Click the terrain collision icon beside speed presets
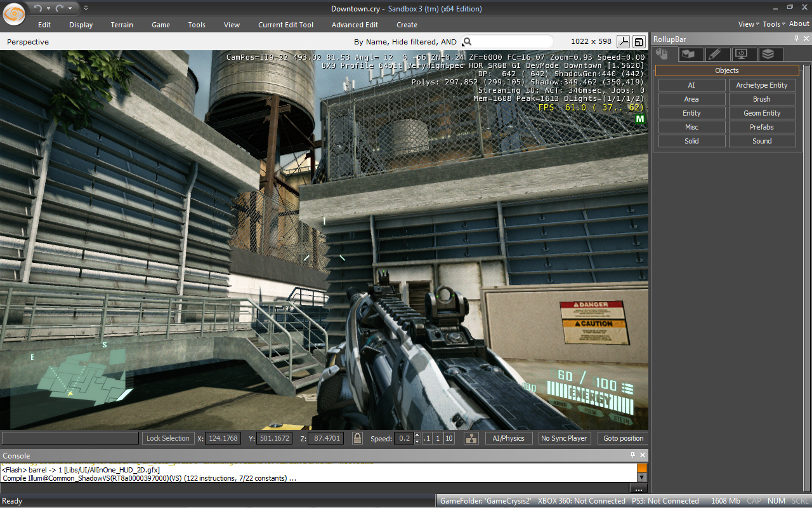 [471, 438]
